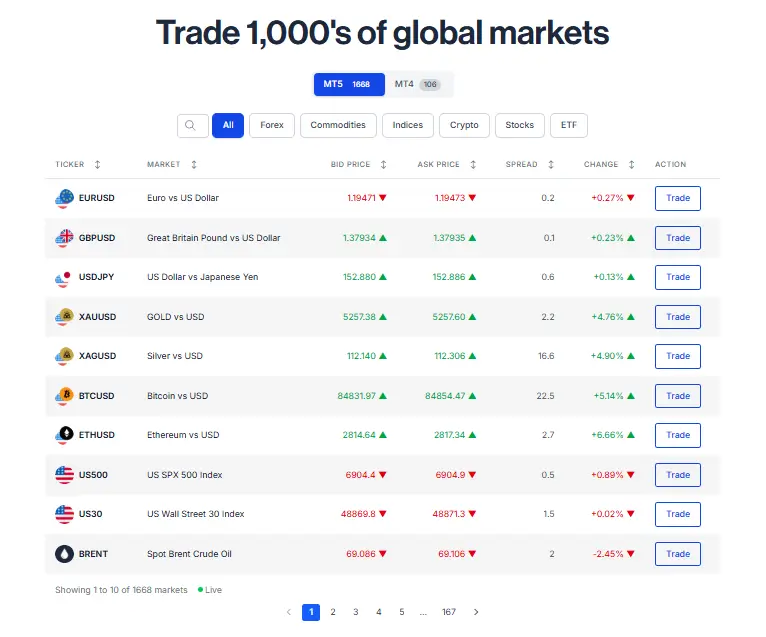Click the Bitcoin BTCUSD coin icon
766x637 pixels.
pyautogui.click(x=64, y=396)
